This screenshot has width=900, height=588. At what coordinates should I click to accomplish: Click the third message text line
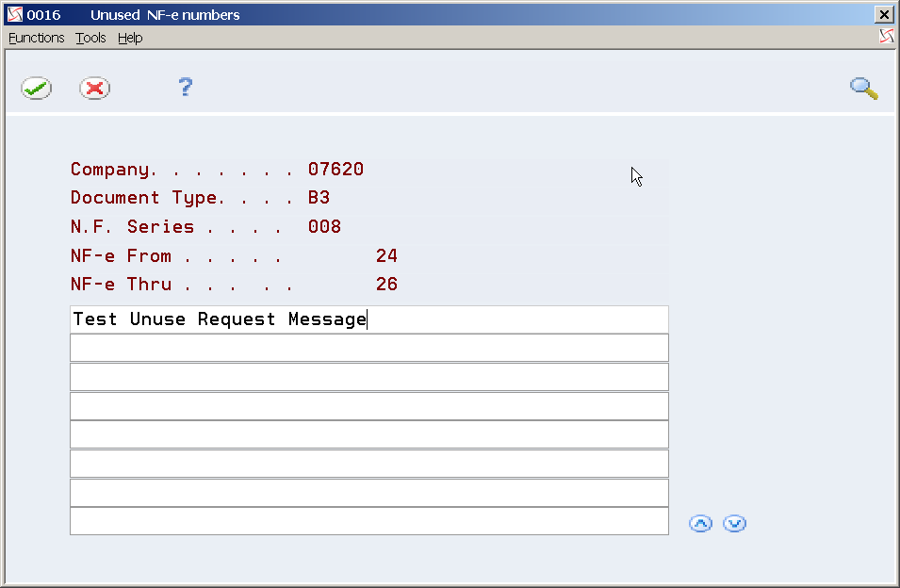coord(369,377)
